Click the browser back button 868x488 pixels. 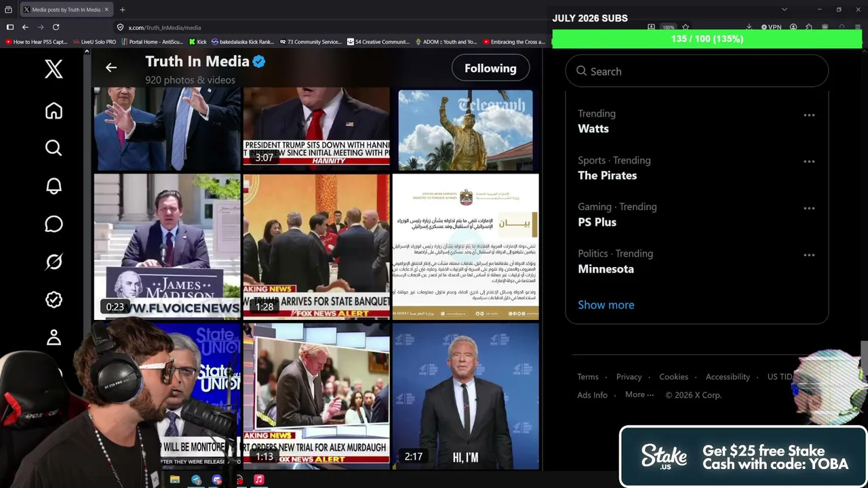pos(25,27)
